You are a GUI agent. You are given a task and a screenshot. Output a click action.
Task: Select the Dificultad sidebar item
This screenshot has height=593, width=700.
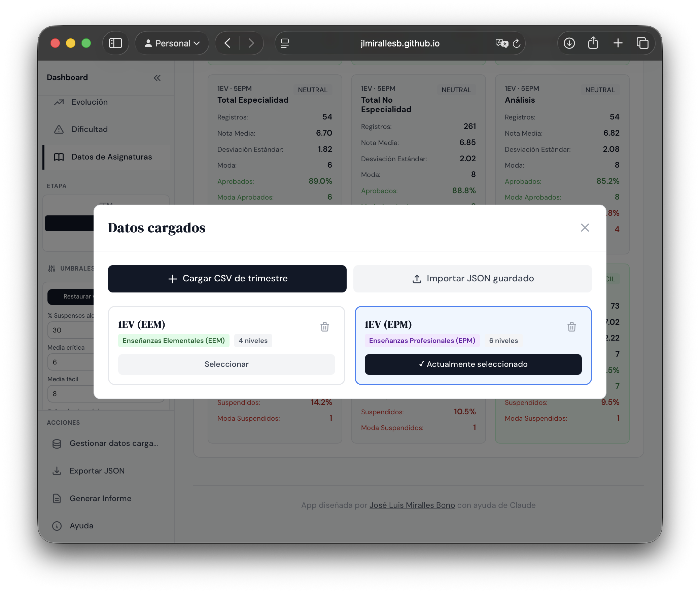point(90,129)
